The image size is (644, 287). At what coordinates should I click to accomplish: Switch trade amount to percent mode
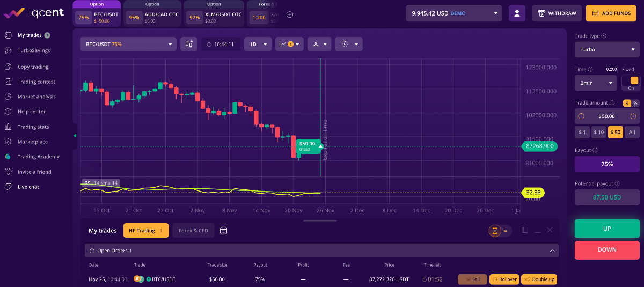tap(635, 103)
